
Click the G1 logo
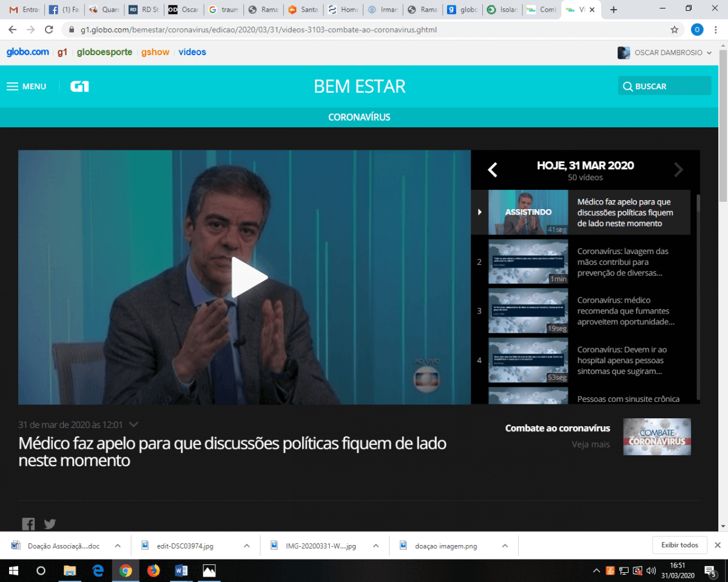79,87
